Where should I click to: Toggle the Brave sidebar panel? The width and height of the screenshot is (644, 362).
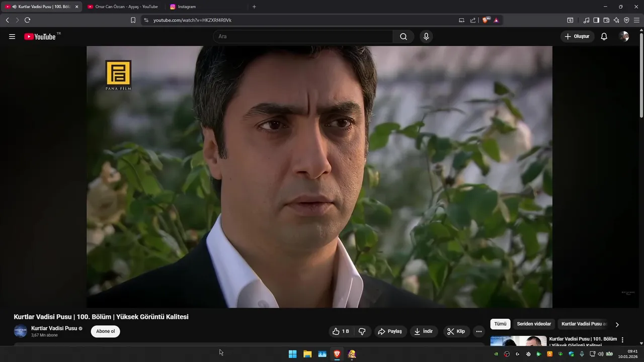coord(596,20)
